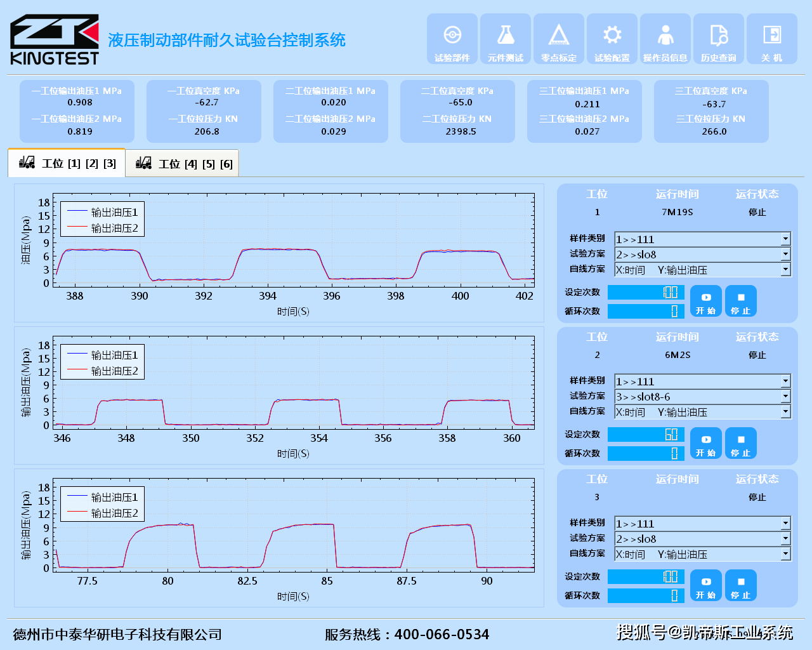The image size is (812, 650).
Task: Click the KINGTEST logo
Action: pos(55,39)
